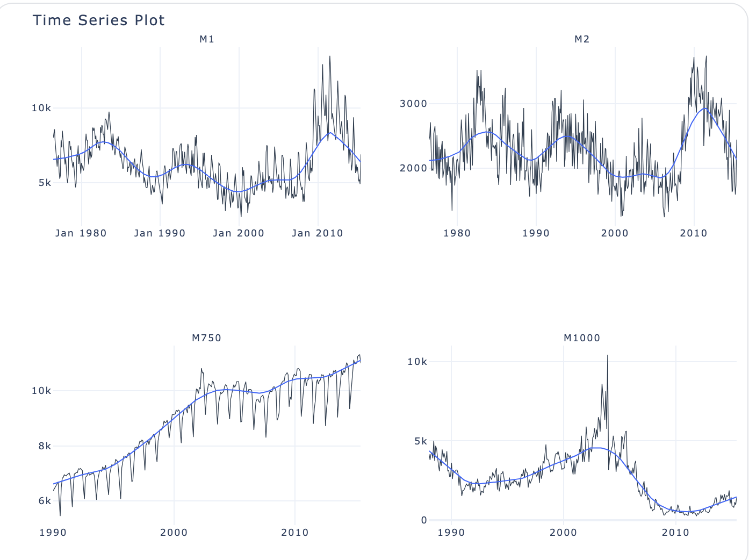The height and width of the screenshot is (560, 749).
Task: Click the "Time Series Plot" chart title
Action: click(98, 20)
